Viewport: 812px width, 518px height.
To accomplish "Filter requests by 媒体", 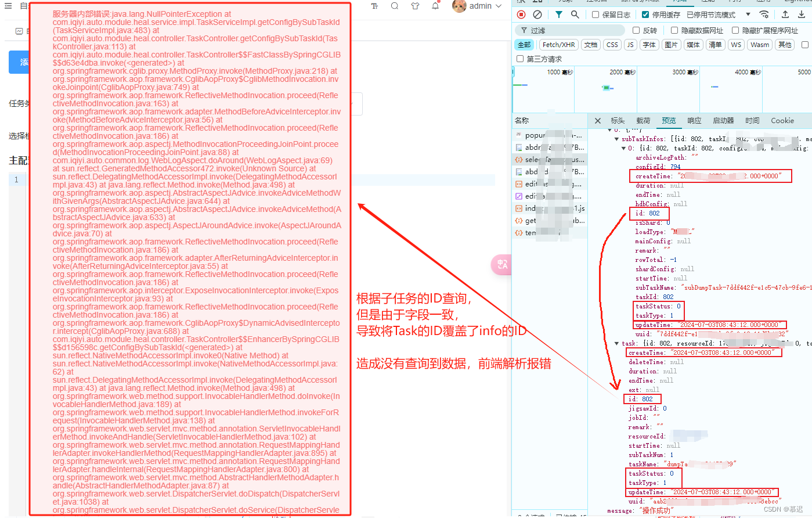I will 694,45.
